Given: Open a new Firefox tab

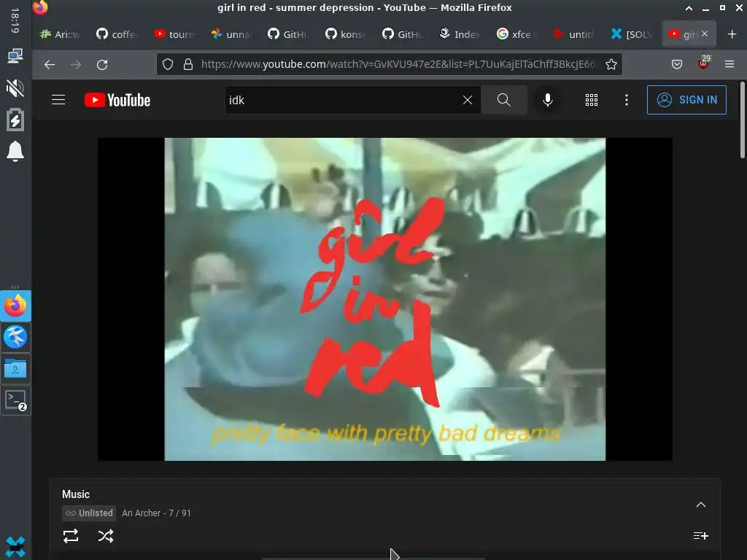Looking at the screenshot, I should pyautogui.click(x=732, y=34).
